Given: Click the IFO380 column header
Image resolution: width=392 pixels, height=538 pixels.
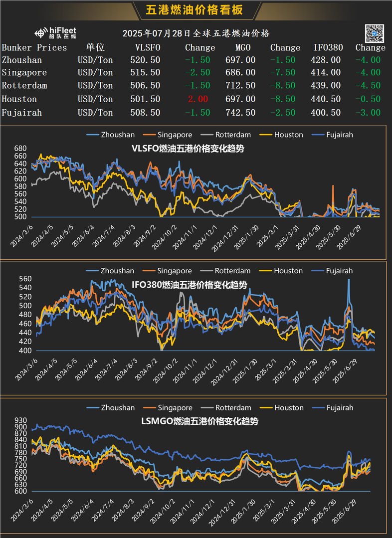Looking at the screenshot, I should (x=328, y=48).
